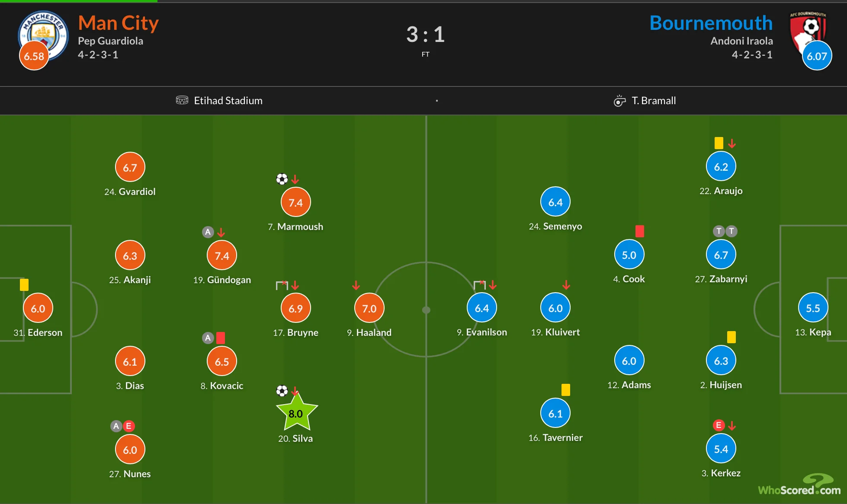Click the substitution arrow above Haaland

pyautogui.click(x=356, y=285)
